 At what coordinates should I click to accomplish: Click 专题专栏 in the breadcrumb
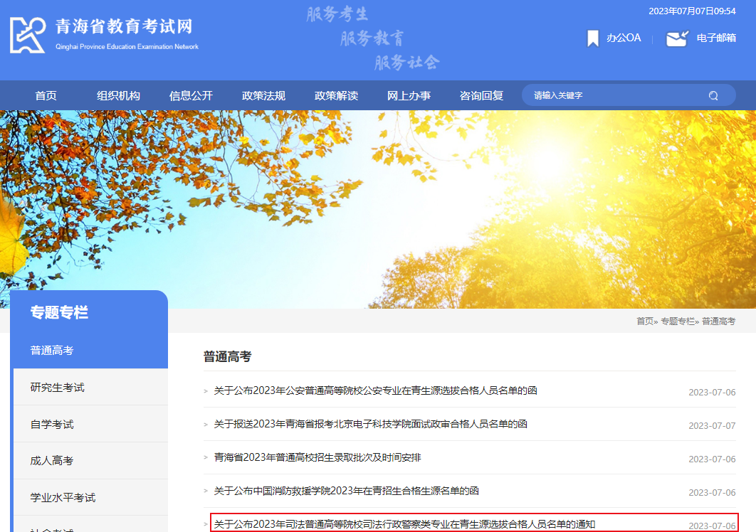678,321
